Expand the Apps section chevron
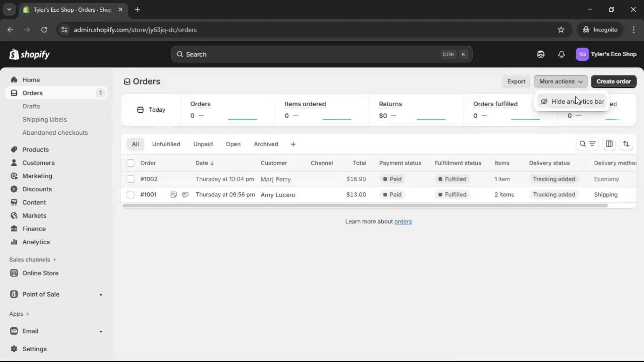Viewport: 644px width, 362px height. (28, 314)
